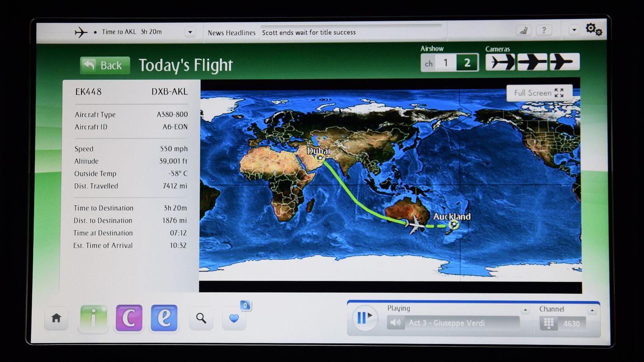Expand the dropdown arrow beside settings gear
This screenshot has width=644, height=362.
pyautogui.click(x=574, y=30)
